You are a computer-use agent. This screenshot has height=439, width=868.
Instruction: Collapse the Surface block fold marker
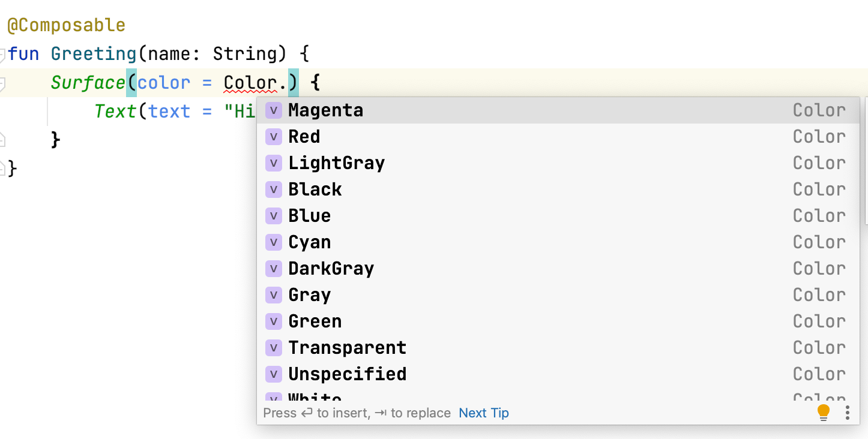(x=2, y=83)
